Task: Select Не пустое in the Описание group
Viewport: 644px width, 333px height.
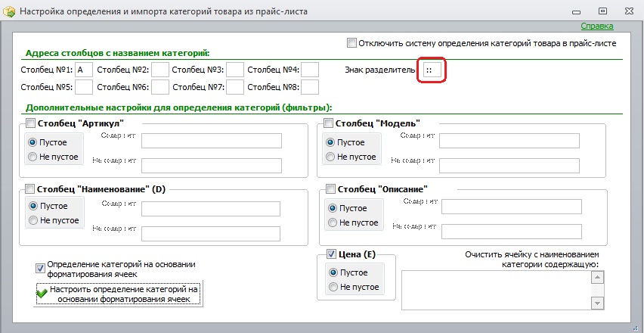Action: [x=333, y=223]
